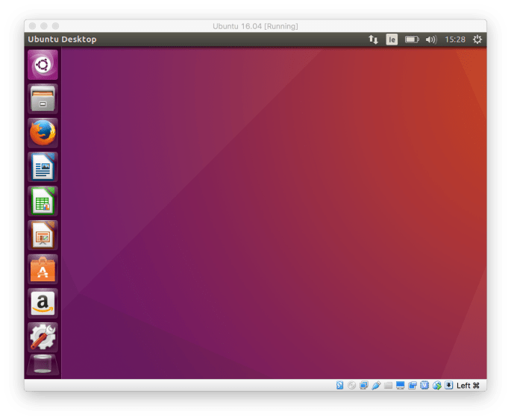Open the Amazon launcher icon
Screen dimensions: 511x420
click(x=43, y=304)
